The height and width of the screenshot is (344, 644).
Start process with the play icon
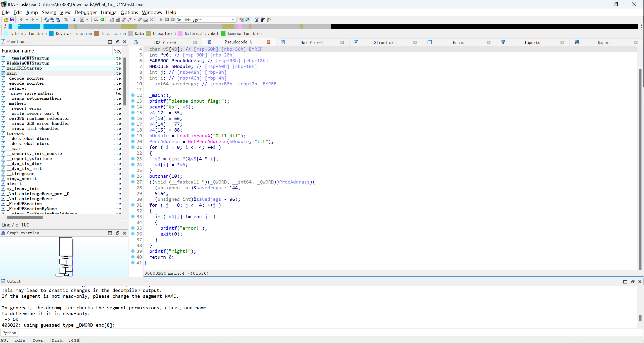161,20
